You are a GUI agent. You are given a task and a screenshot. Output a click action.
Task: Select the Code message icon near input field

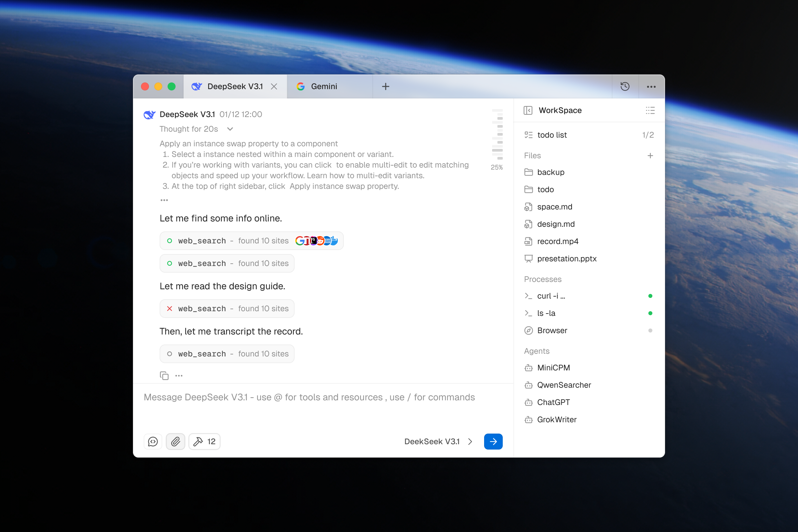click(153, 442)
